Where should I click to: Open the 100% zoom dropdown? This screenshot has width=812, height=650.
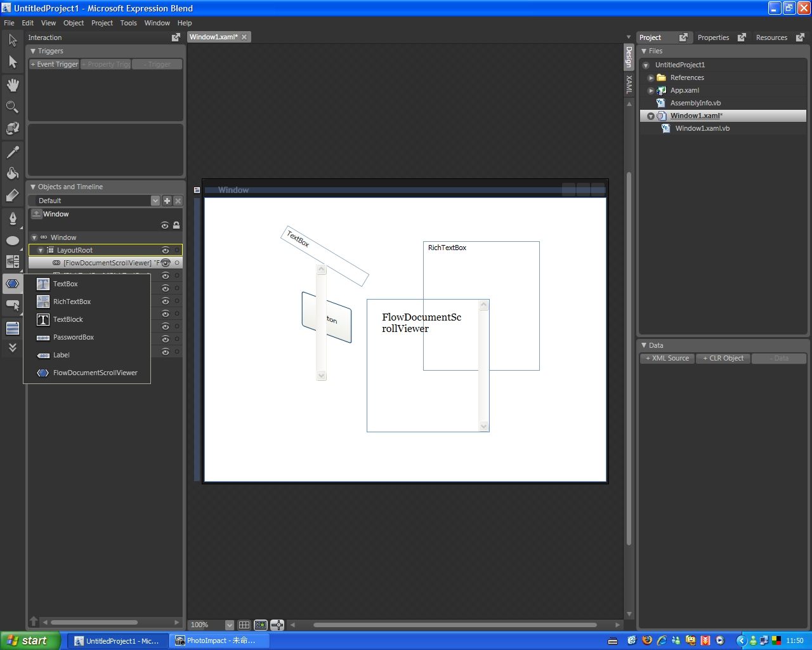(230, 625)
